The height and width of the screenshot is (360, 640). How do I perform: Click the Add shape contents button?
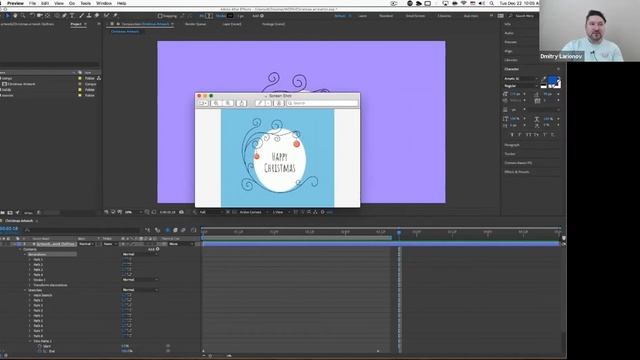coord(154,249)
